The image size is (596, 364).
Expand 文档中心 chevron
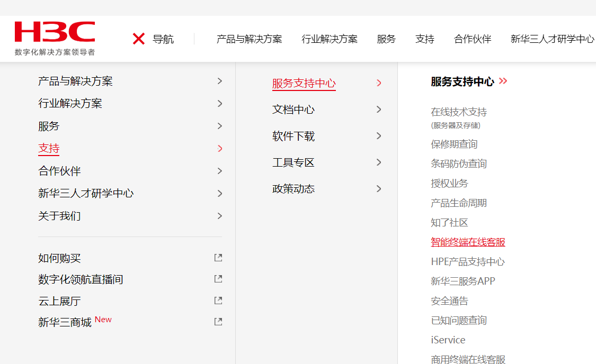click(379, 110)
